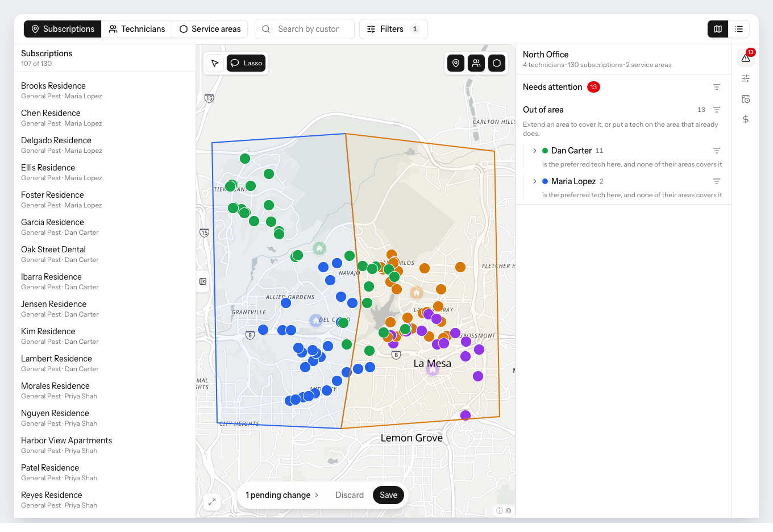Screen dimensions: 773x532
Task: Expand the Dan Carter row
Action: (534, 151)
